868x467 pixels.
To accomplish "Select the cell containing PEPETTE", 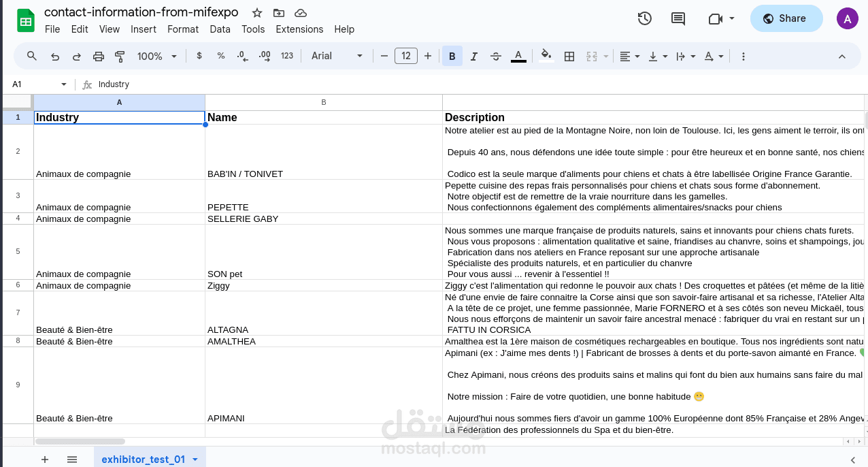I will click(x=324, y=196).
